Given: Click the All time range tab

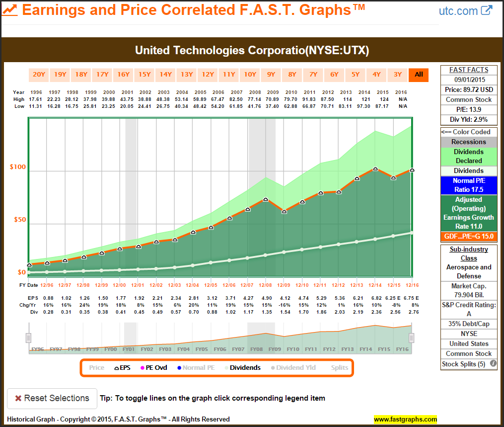Looking at the screenshot, I should pyautogui.click(x=419, y=75).
